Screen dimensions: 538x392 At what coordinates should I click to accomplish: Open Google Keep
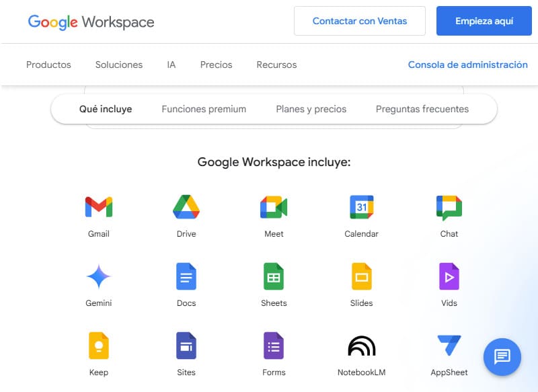click(98, 346)
